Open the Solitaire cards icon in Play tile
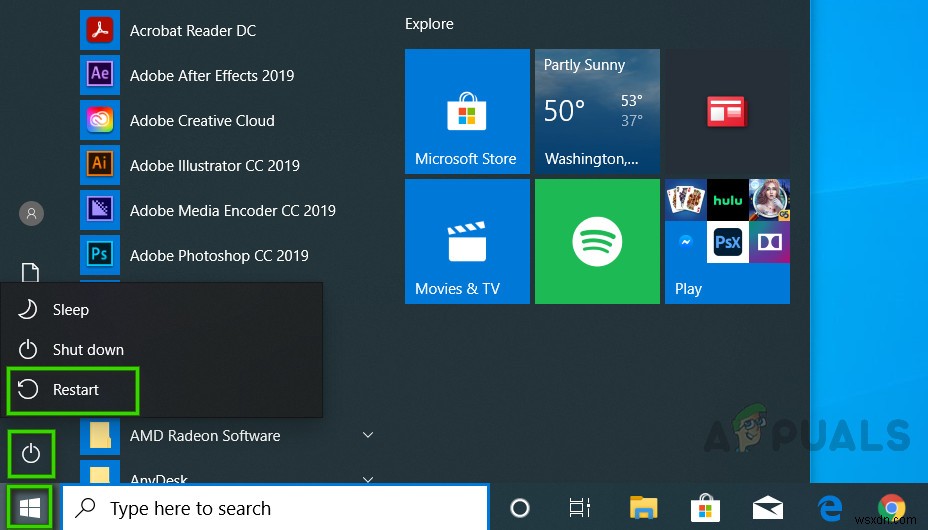Image resolution: width=928 pixels, height=530 pixels. pyautogui.click(x=686, y=200)
